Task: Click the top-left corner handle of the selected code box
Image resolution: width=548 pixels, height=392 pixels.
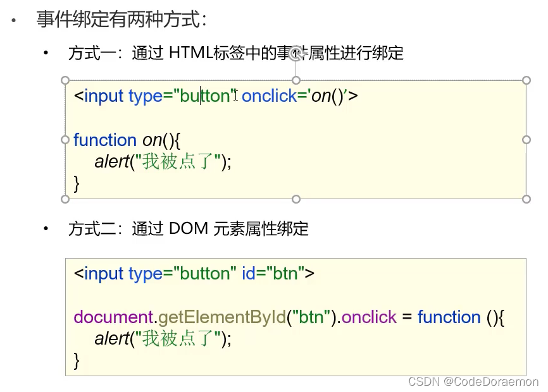Action: (x=65, y=80)
